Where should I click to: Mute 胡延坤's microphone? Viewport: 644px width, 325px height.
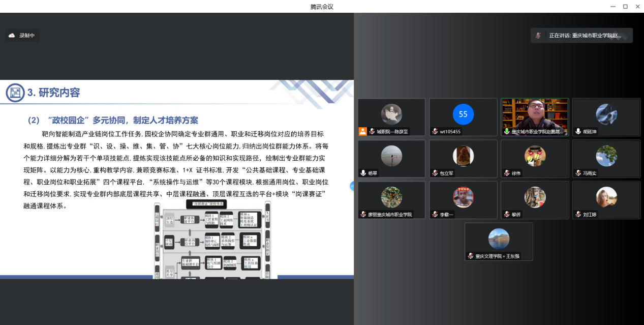click(x=578, y=131)
